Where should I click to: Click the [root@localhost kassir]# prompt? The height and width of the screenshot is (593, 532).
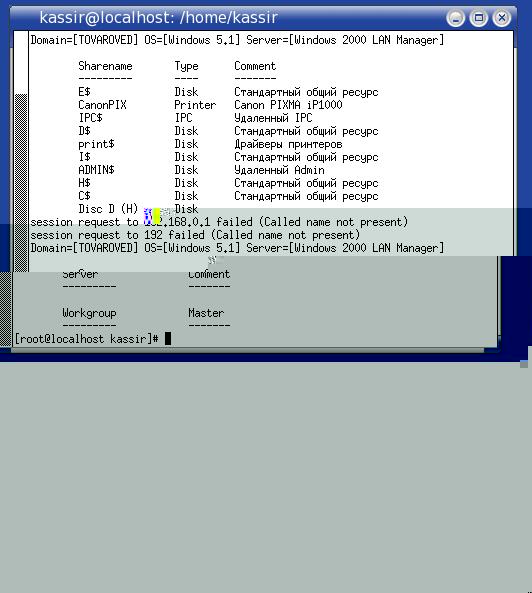click(87, 338)
